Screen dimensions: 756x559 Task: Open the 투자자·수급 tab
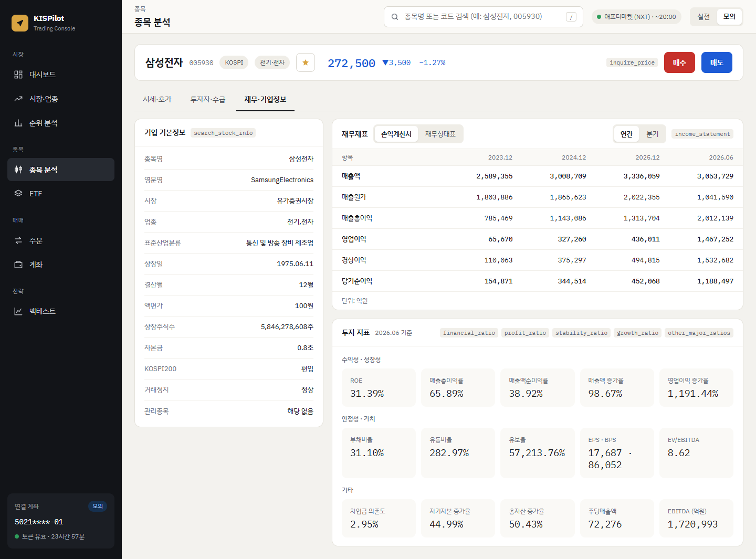(x=208, y=99)
